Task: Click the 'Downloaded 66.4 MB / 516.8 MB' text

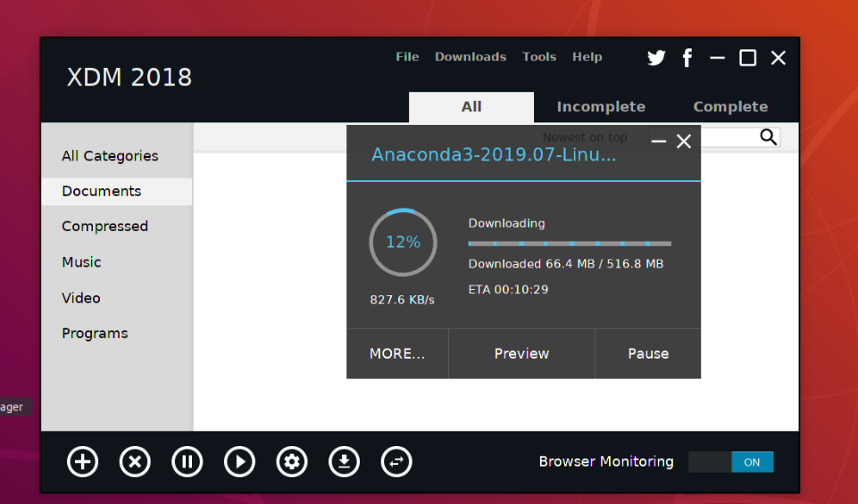Action: 566,264
